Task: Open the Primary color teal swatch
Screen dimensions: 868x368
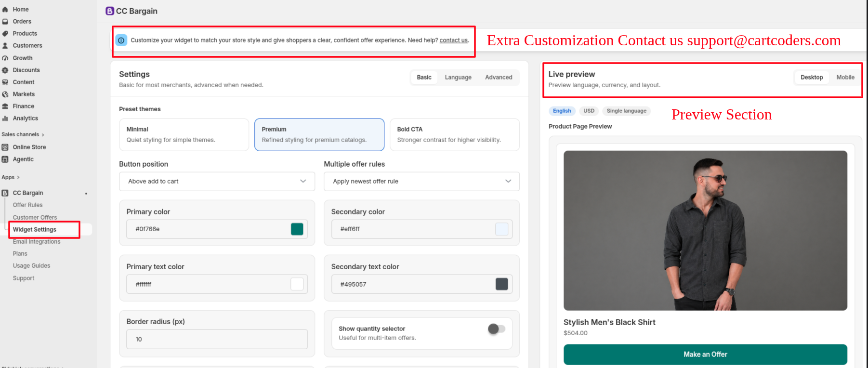Action: point(297,229)
